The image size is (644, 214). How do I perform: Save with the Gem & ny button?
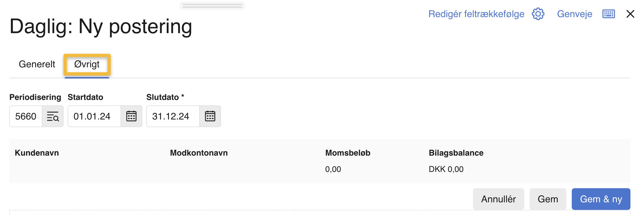[x=601, y=199]
